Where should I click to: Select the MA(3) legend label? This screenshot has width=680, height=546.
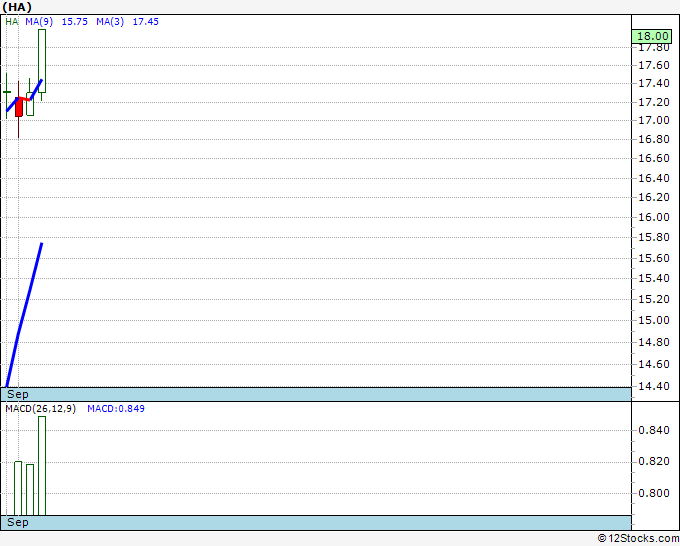click(110, 22)
